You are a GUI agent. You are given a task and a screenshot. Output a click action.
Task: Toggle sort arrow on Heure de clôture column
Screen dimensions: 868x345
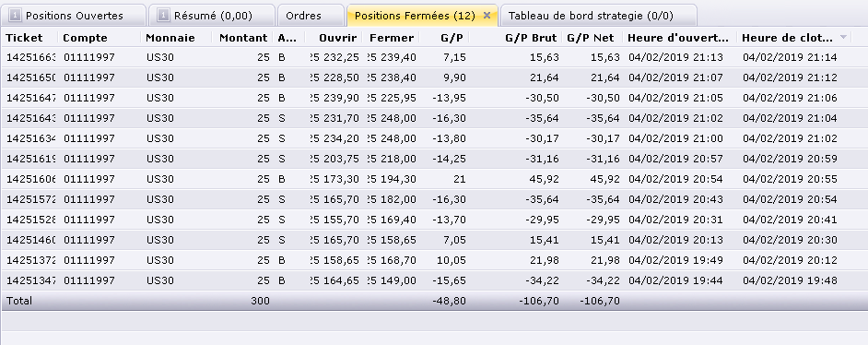(x=844, y=38)
